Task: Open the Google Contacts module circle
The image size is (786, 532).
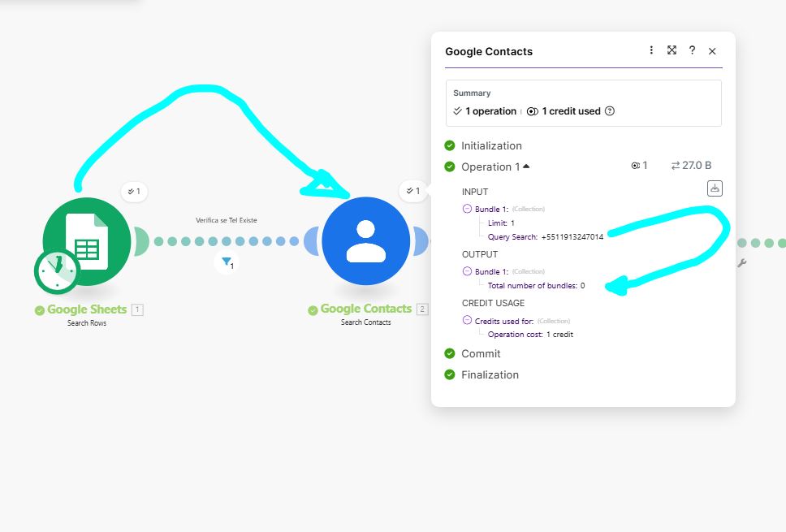Action: 366,241
